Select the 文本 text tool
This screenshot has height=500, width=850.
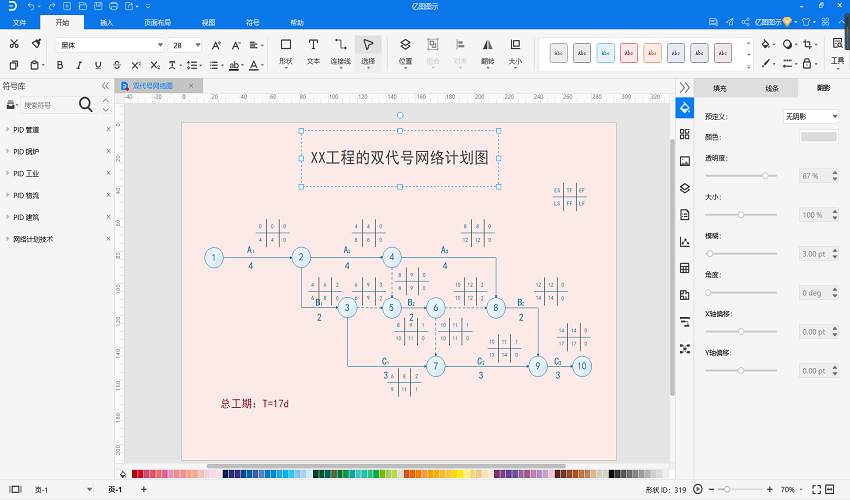click(x=313, y=52)
